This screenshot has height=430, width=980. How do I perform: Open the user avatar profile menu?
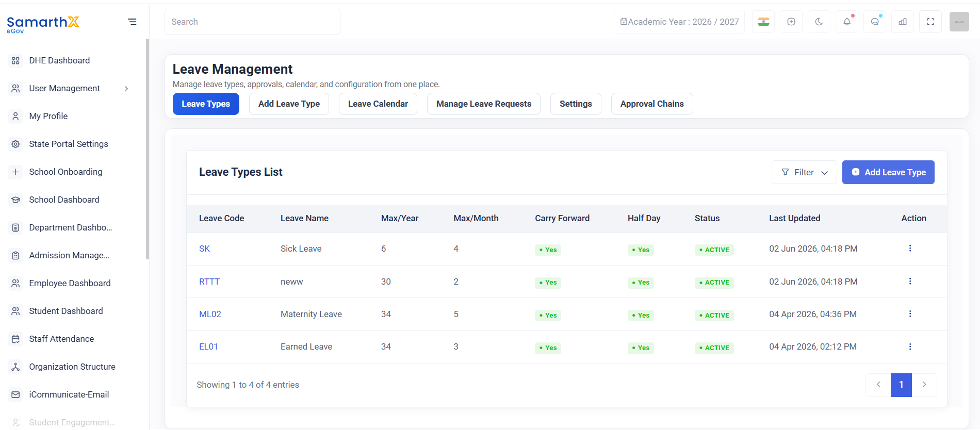pyautogui.click(x=959, y=22)
